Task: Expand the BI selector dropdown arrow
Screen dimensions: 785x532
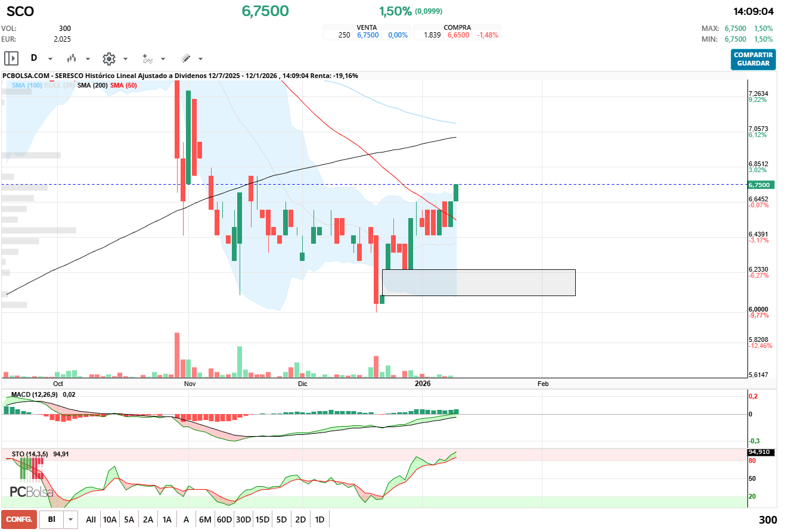Action: [x=71, y=519]
